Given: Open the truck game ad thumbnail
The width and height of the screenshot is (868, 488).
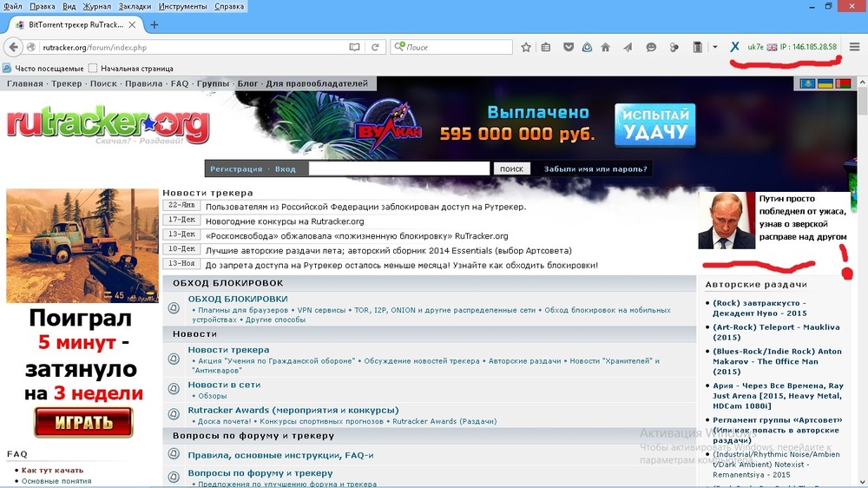Looking at the screenshot, I should 82,246.
